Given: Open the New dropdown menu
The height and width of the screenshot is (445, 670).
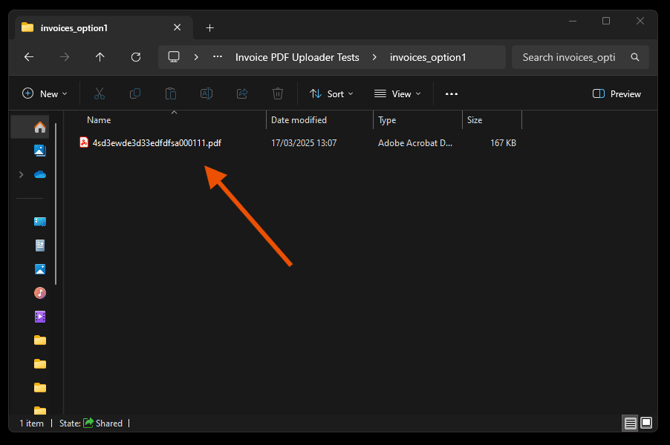Looking at the screenshot, I should [x=45, y=94].
